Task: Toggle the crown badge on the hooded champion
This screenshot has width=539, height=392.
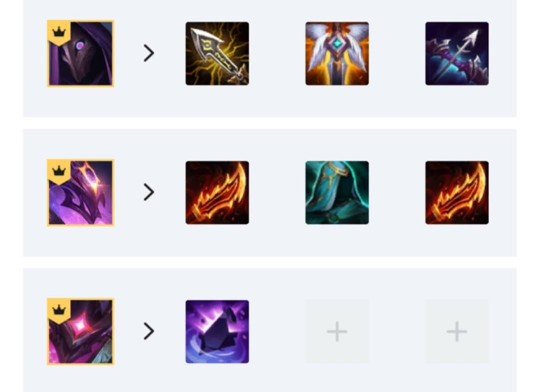Action: click(59, 32)
